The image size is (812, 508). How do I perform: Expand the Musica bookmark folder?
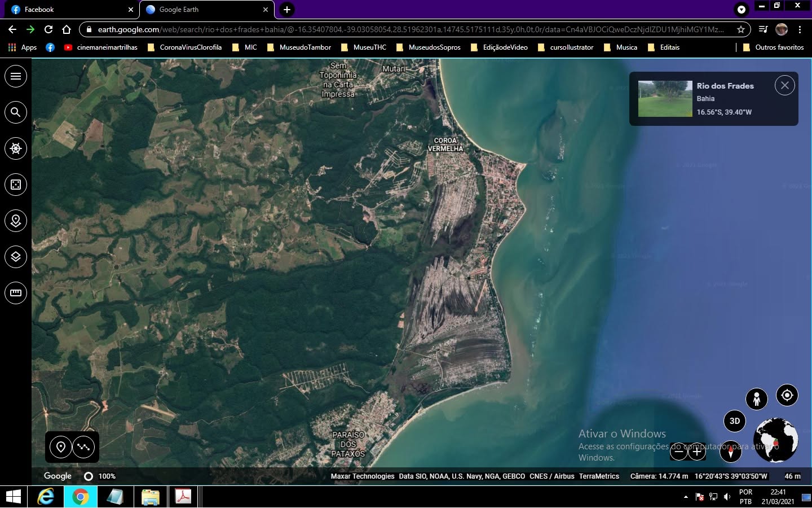[620, 47]
